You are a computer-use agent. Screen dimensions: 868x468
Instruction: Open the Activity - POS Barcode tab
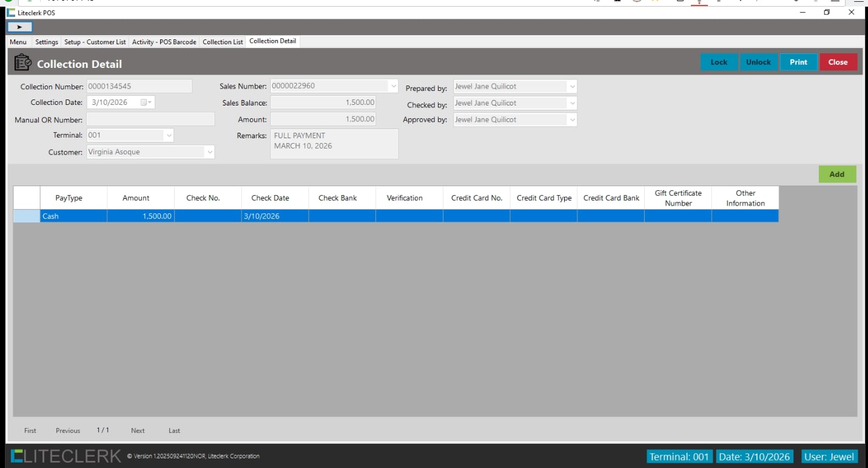coord(164,42)
